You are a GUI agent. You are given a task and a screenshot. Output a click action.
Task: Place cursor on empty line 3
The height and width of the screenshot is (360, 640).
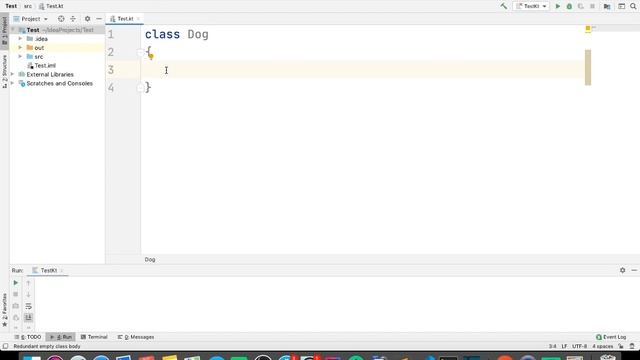(362, 70)
